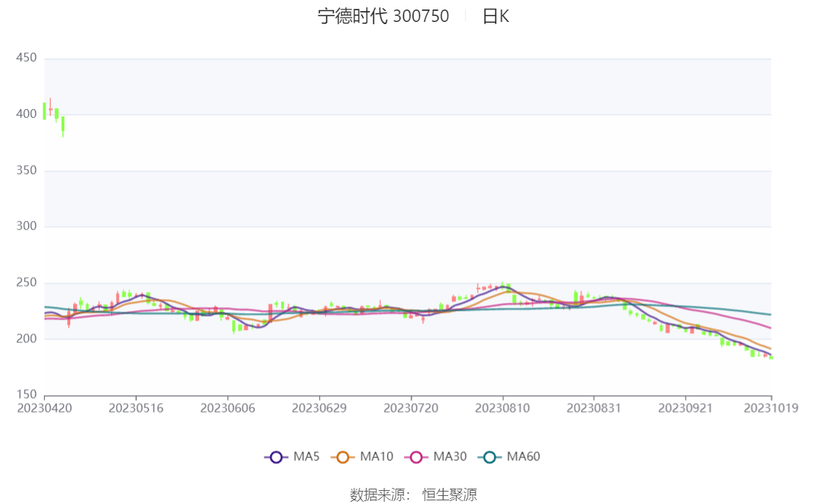Select the 20230810 date axis label

[502, 408]
